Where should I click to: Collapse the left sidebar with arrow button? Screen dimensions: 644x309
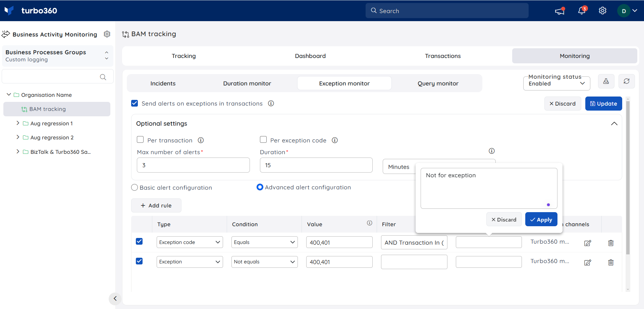pos(115,298)
